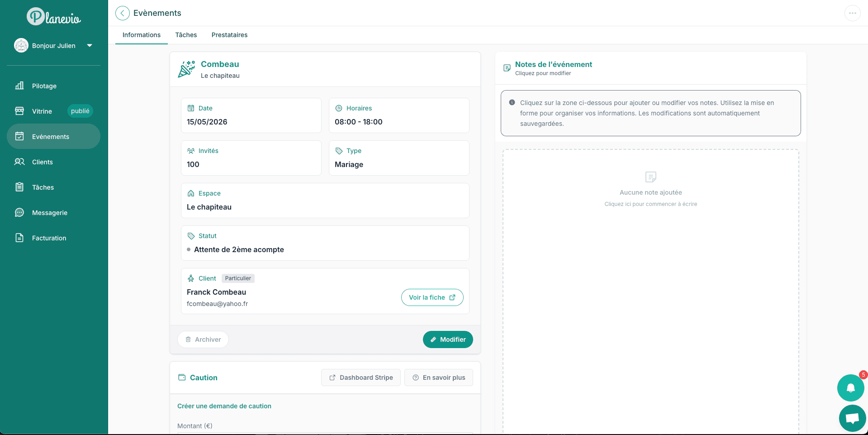This screenshot has height=435, width=868.
Task: Click the Planevio logo
Action: pyautogui.click(x=54, y=17)
